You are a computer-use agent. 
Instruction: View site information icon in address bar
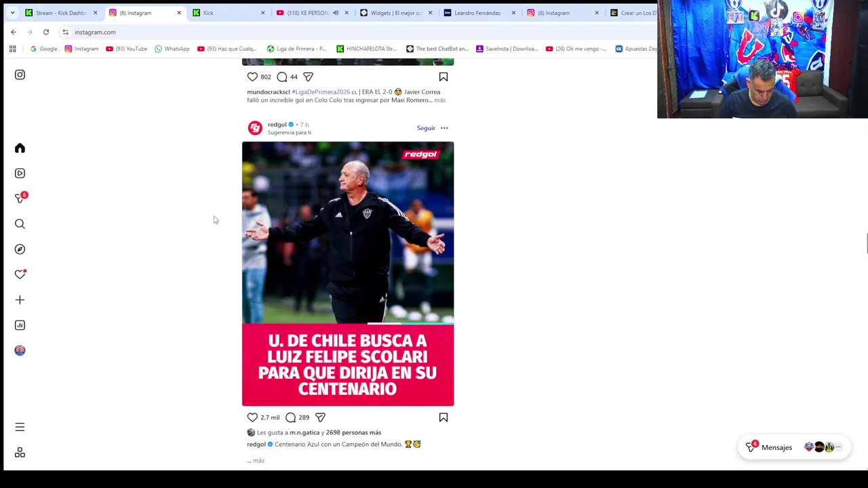coord(65,32)
